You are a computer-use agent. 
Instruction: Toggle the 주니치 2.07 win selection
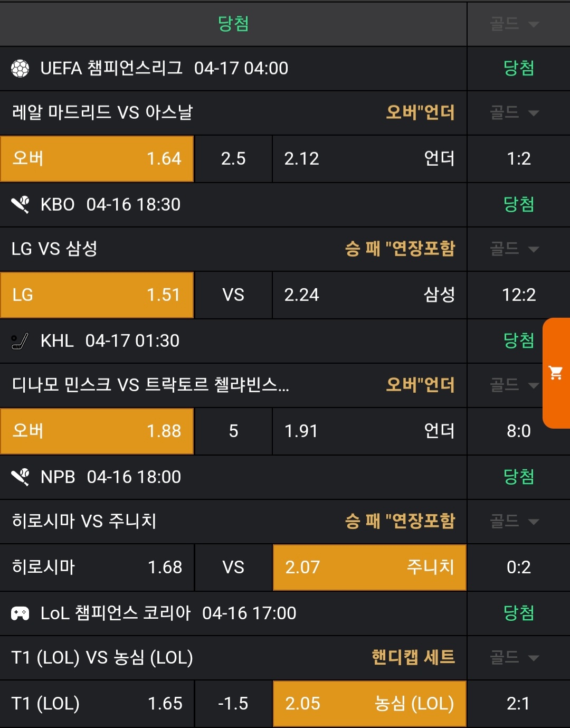[x=369, y=568]
